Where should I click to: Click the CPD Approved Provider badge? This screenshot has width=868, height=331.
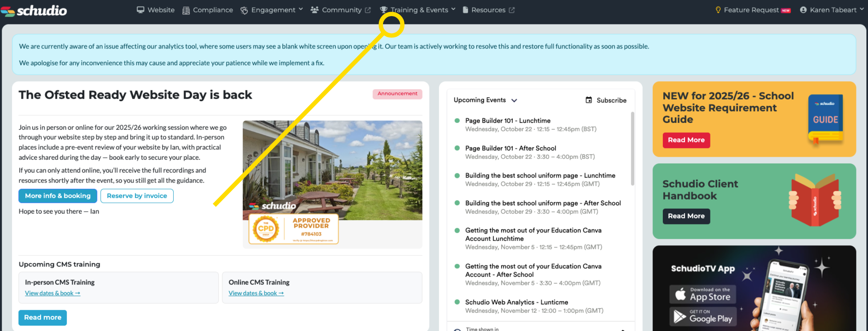tap(293, 229)
